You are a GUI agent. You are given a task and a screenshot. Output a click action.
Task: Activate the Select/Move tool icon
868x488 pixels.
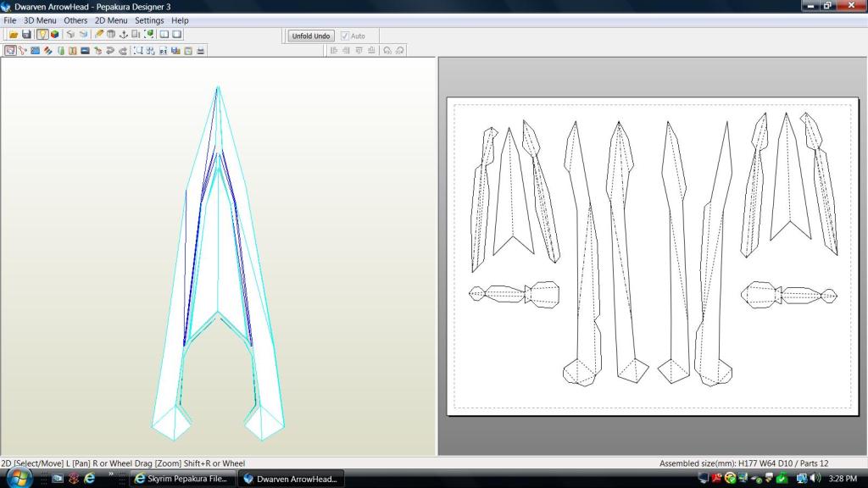click(x=10, y=51)
